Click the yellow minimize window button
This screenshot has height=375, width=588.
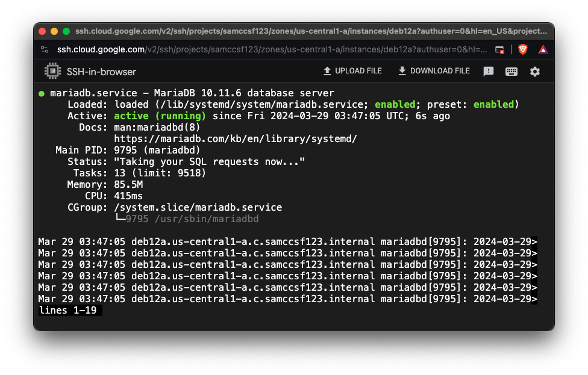[54, 31]
